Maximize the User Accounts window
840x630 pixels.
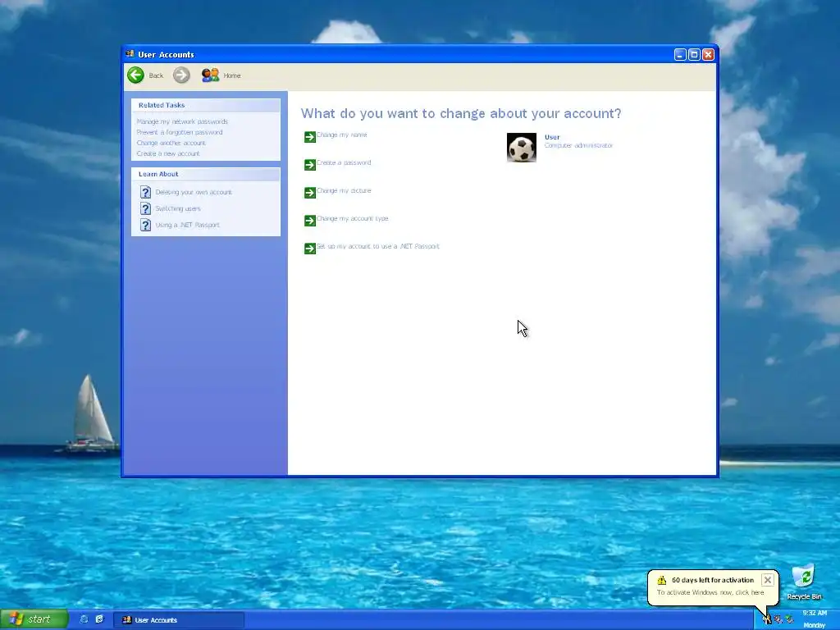694,55
